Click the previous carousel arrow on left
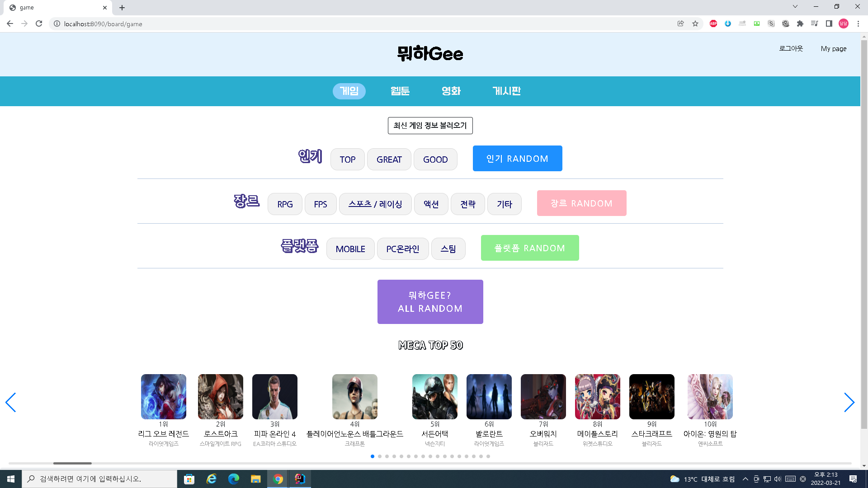This screenshot has height=488, width=868. pyautogui.click(x=11, y=402)
